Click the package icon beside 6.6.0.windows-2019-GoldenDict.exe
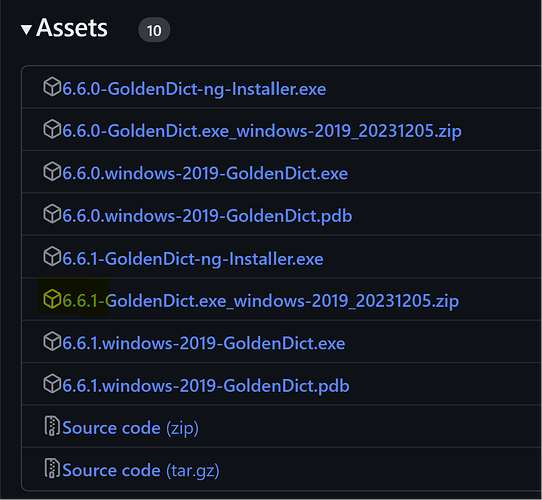The image size is (542, 500). [52, 172]
